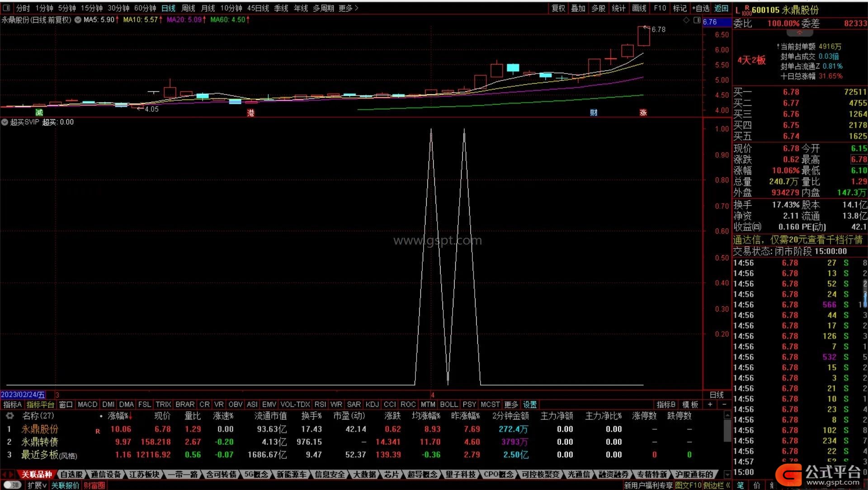Switch to 分时 intraday chart
This screenshot has height=490, width=868.
pyautogui.click(x=23, y=8)
